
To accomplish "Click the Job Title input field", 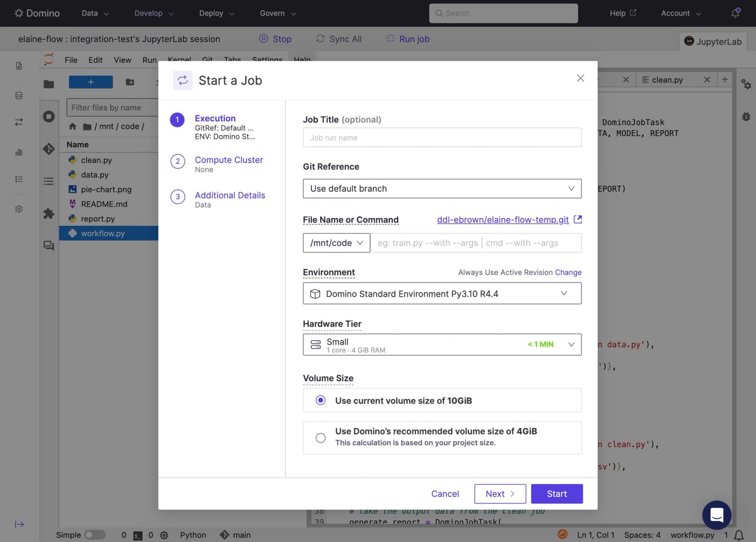I will tap(442, 137).
